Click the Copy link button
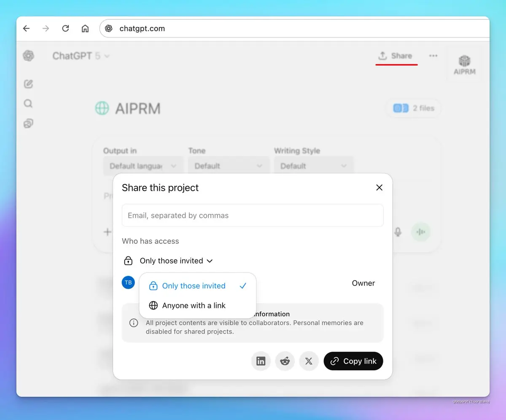The height and width of the screenshot is (420, 506). click(x=353, y=361)
